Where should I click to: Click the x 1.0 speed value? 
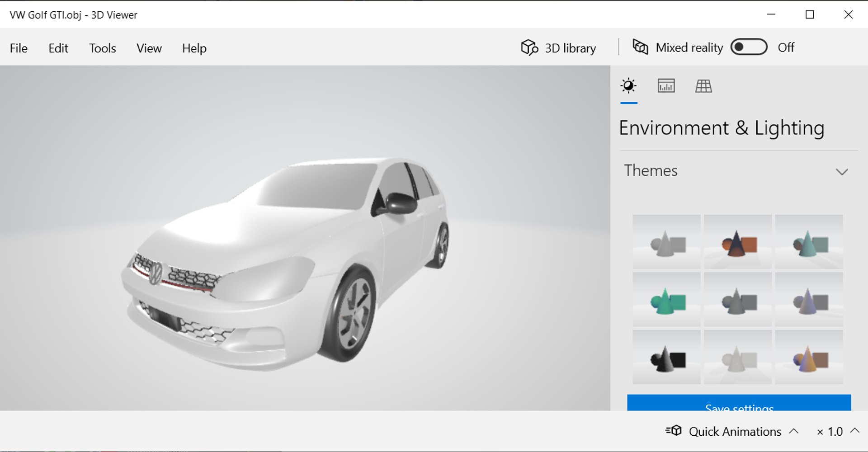830,432
